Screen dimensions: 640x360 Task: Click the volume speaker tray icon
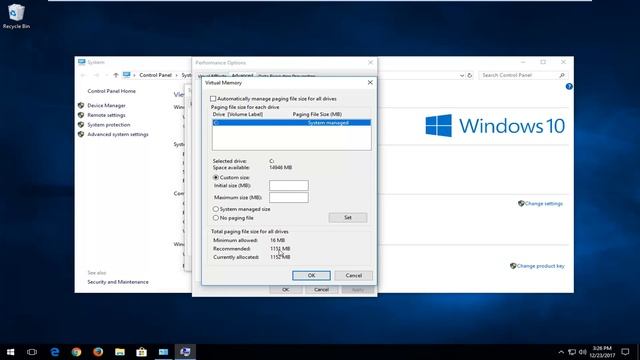pos(582,352)
